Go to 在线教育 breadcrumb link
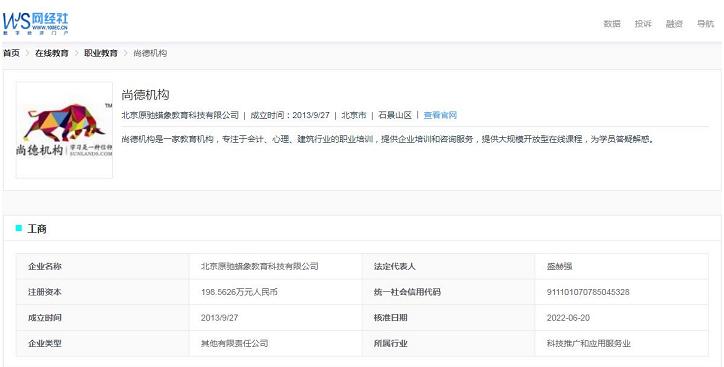This screenshot has height=367, width=724. click(52, 53)
